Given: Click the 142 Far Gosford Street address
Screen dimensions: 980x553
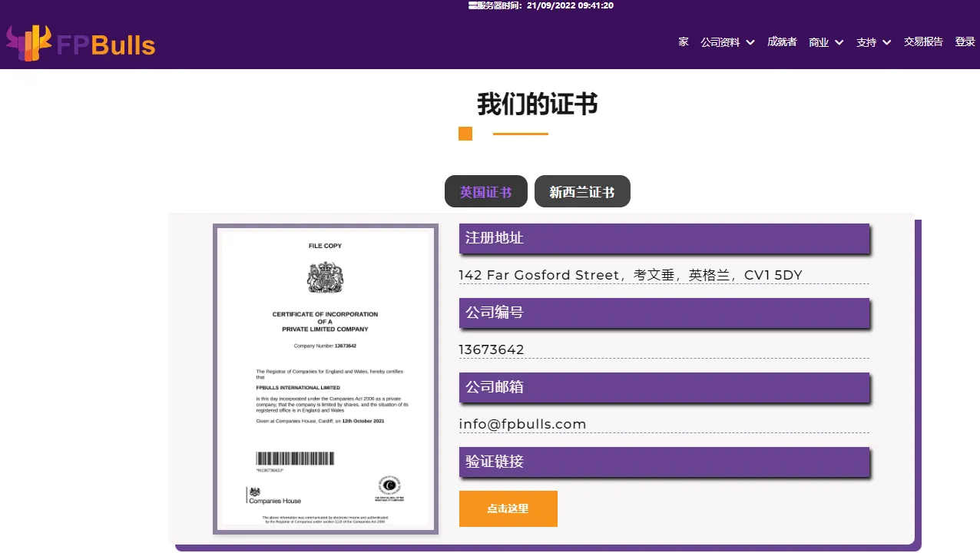Looking at the screenshot, I should [x=631, y=275].
